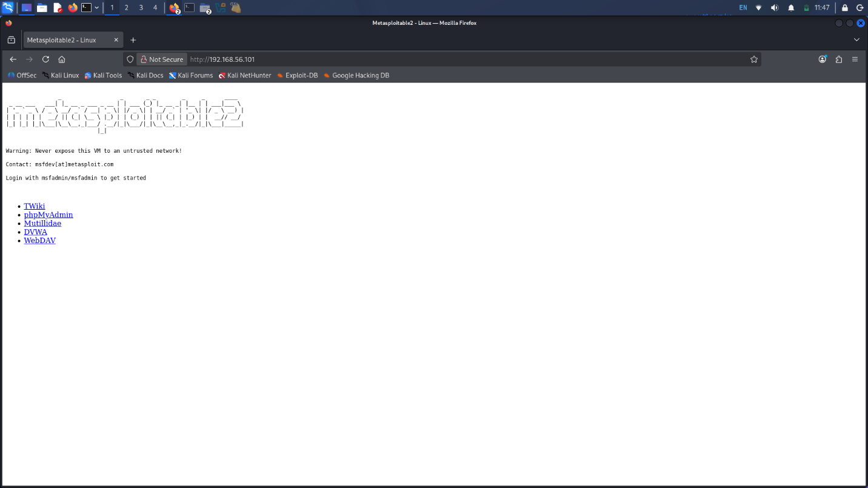
Task: Switch to workspace 3
Action: coord(141,8)
